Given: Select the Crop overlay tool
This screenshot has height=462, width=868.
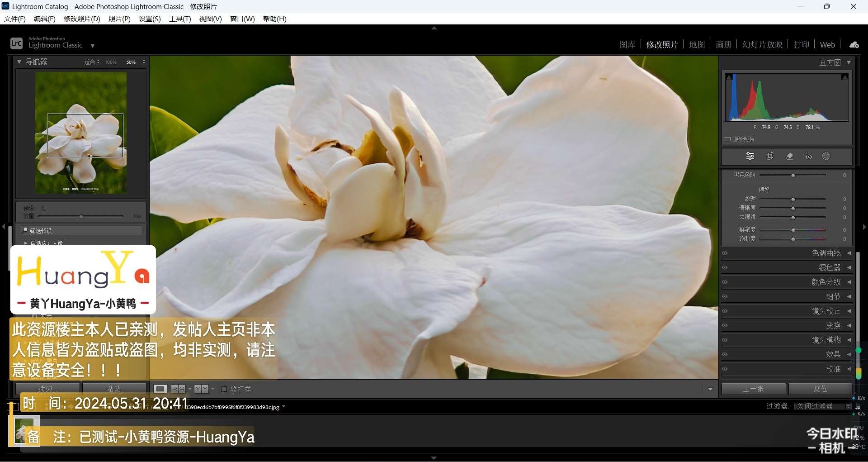Looking at the screenshot, I should [770, 157].
